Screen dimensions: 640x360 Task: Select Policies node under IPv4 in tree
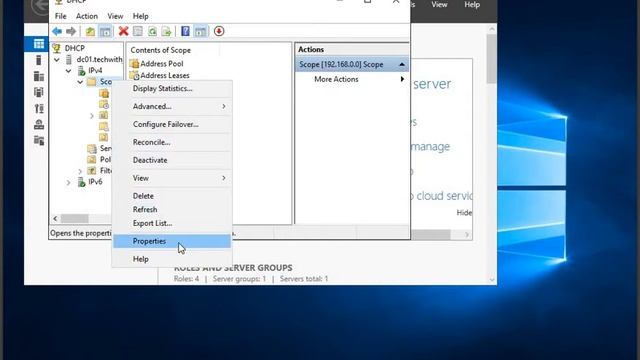click(99, 160)
